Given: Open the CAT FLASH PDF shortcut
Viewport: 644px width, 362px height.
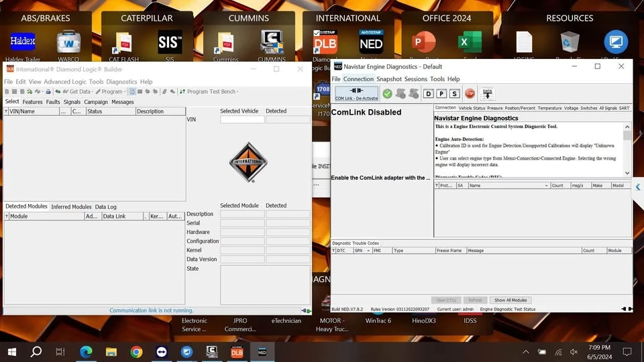Looking at the screenshot, I should (123, 46).
